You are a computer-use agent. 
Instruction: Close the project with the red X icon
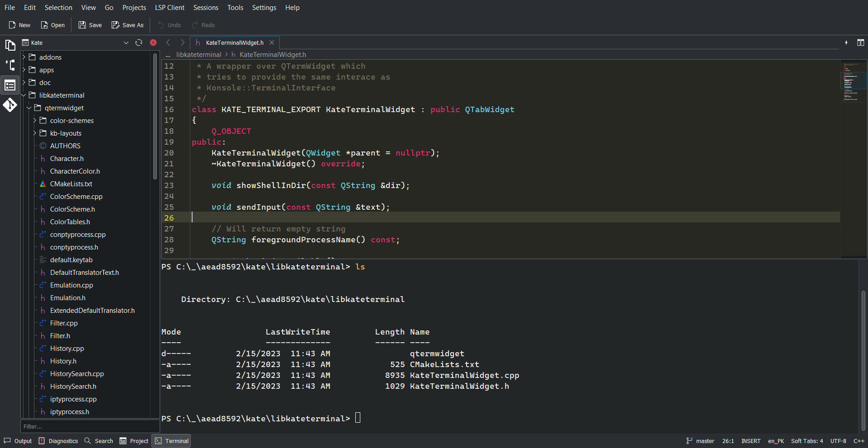point(153,42)
